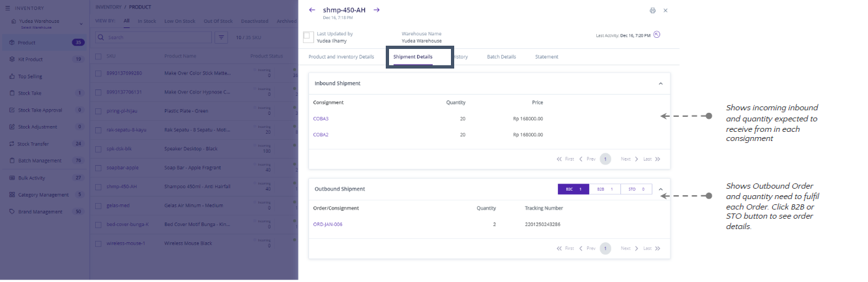Open Stock Transfer in the sidebar
The height and width of the screenshot is (282, 868).
click(x=44, y=144)
